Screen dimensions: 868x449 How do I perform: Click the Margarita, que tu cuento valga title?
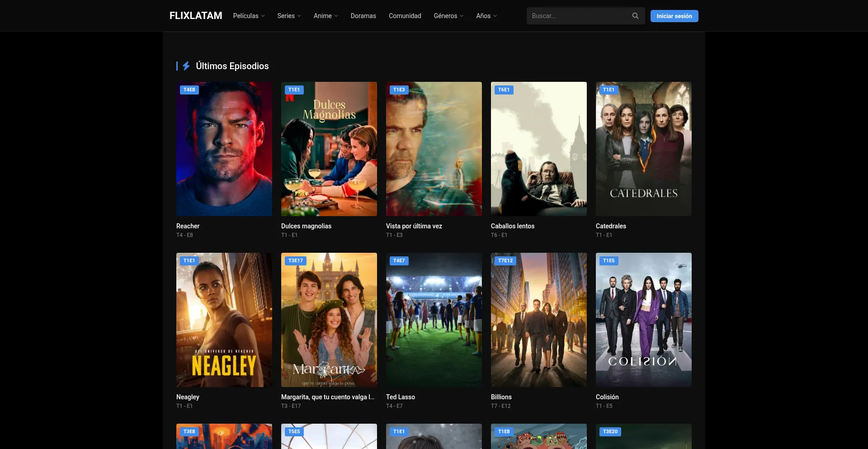click(x=328, y=397)
